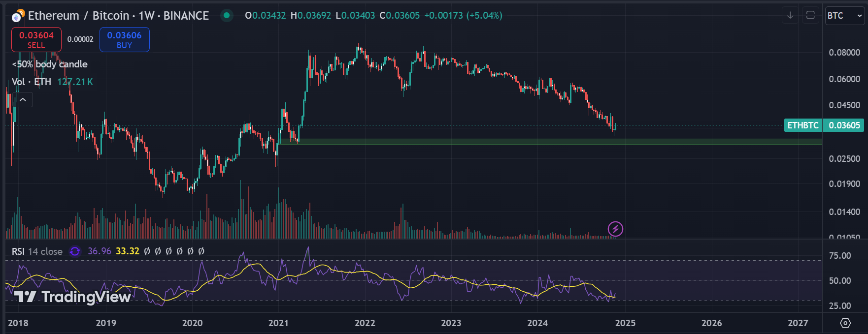Click the 2024 time axis label
The width and height of the screenshot is (868, 334).
[537, 323]
